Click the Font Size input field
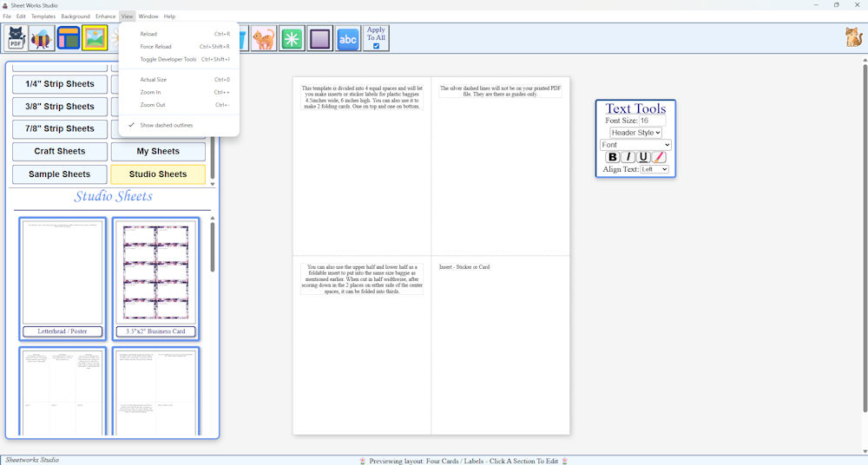868x465 pixels. (652, 121)
